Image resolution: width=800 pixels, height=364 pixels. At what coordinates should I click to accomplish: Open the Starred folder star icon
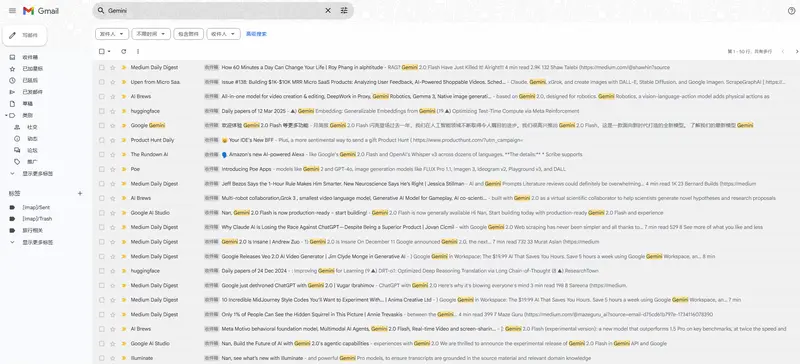coord(12,68)
